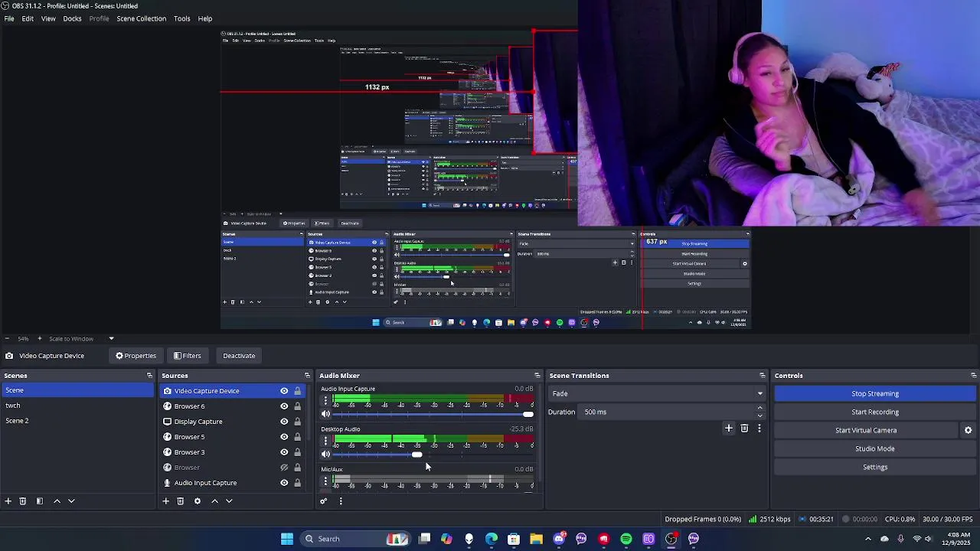Increase transition duration with up arrow
This screenshot has height=551, width=980.
tap(759, 409)
